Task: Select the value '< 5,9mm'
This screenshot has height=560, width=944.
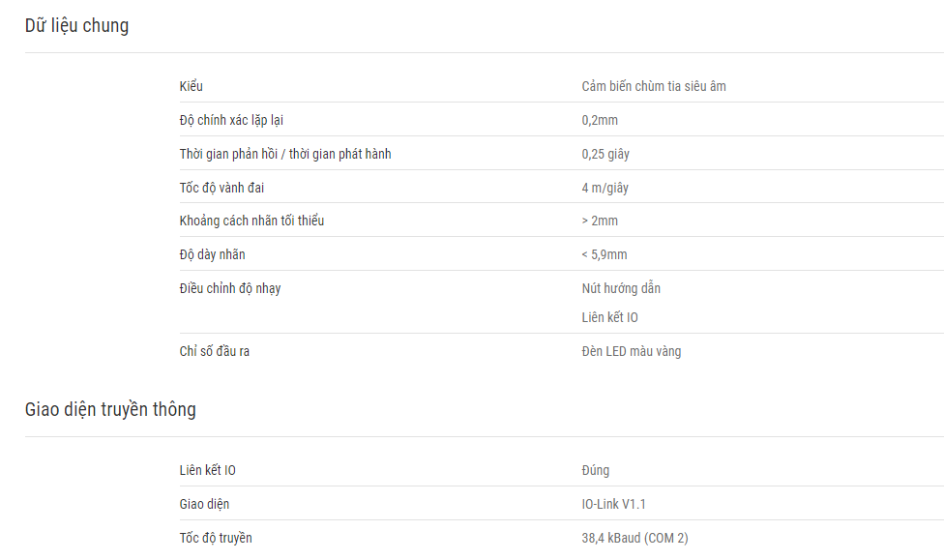Action: pyautogui.click(x=605, y=254)
